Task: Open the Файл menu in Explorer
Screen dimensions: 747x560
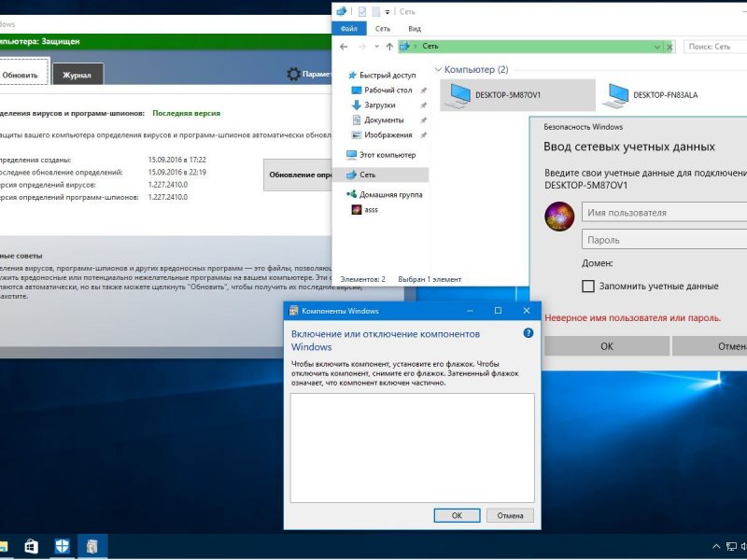Action: (349, 29)
